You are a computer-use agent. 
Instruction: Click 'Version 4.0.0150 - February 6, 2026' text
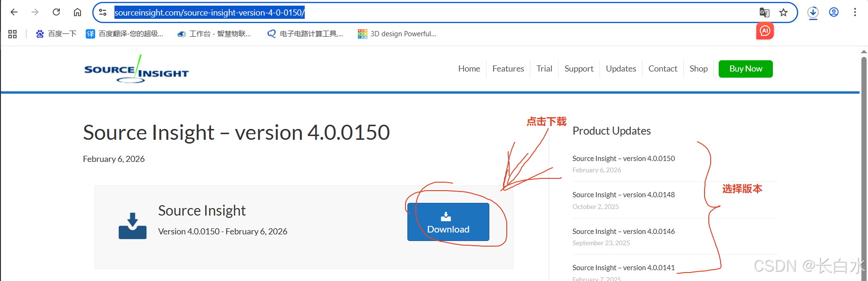(x=222, y=232)
